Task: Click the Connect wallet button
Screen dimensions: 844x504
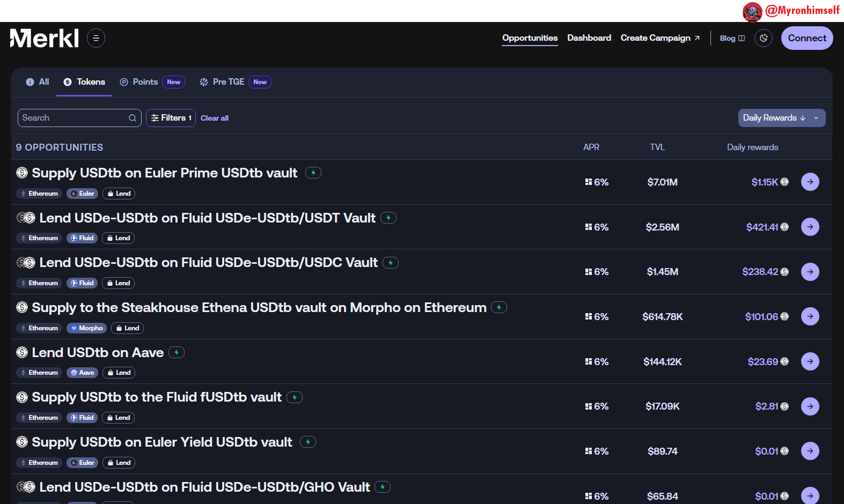Action: click(x=807, y=38)
